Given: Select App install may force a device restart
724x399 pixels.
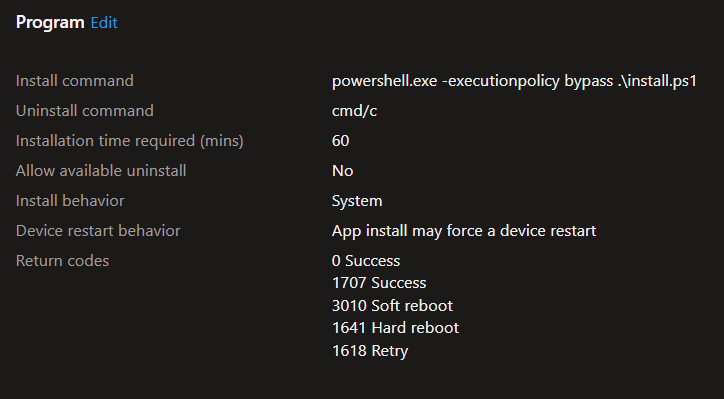Looking at the screenshot, I should click(x=464, y=231).
